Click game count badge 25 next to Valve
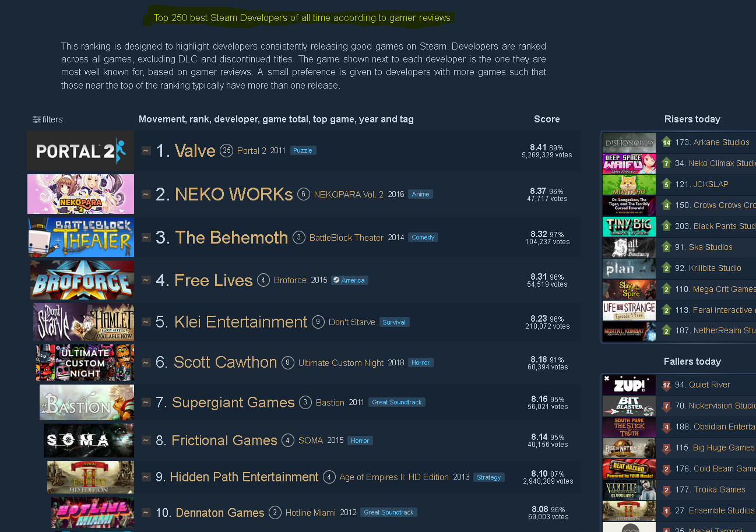This screenshot has width=756, height=532. pyautogui.click(x=227, y=150)
